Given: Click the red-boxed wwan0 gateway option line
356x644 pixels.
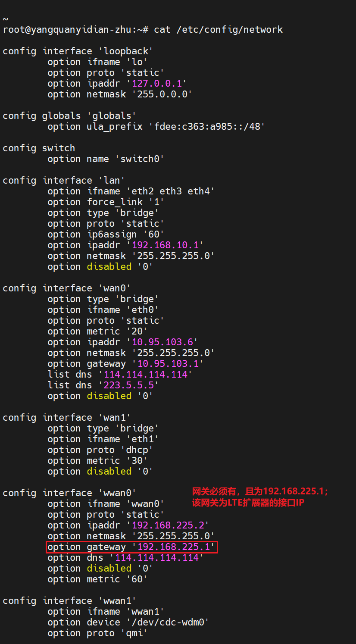Looking at the screenshot, I should point(131,547).
